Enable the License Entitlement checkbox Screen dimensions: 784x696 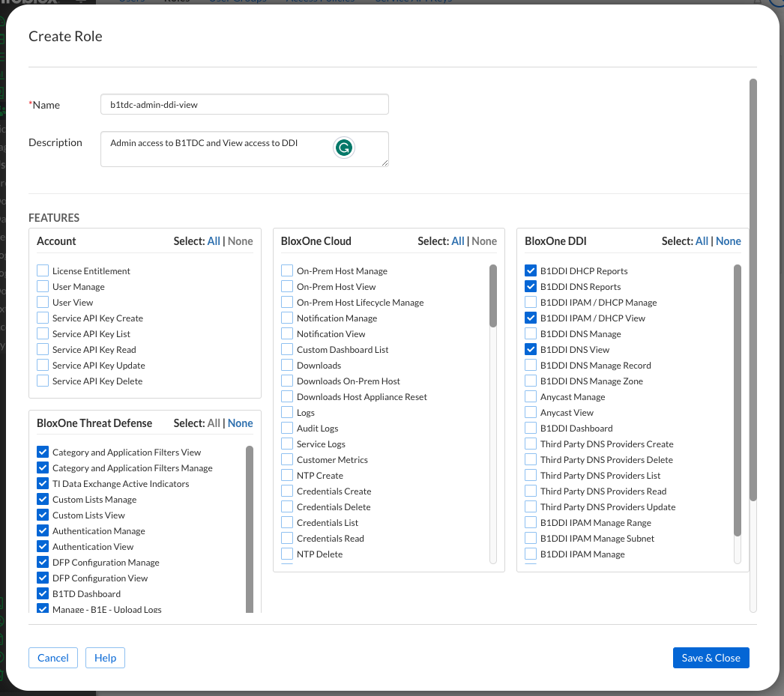click(x=43, y=271)
